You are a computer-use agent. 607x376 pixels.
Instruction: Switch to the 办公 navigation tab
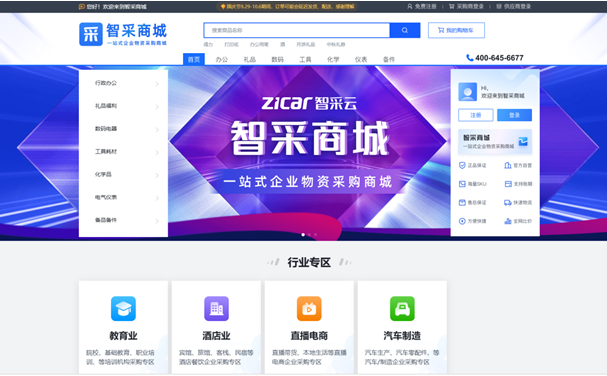click(x=222, y=59)
